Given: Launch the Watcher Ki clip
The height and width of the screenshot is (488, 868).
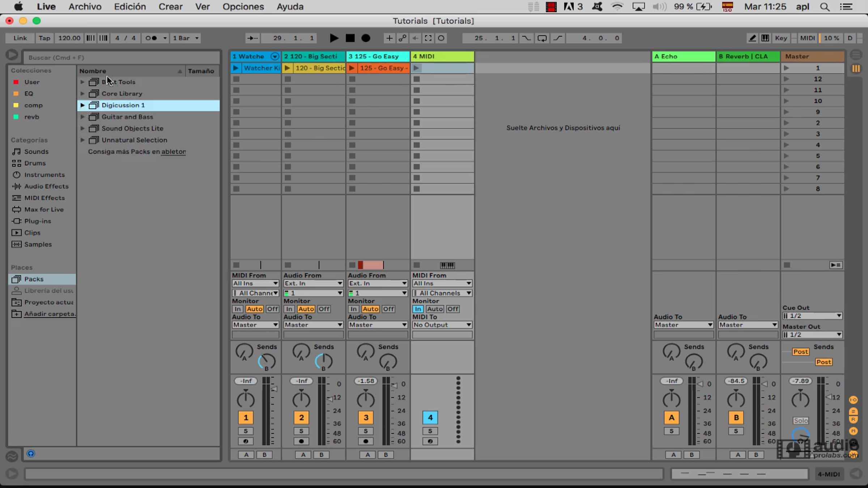Looking at the screenshot, I should coord(235,68).
